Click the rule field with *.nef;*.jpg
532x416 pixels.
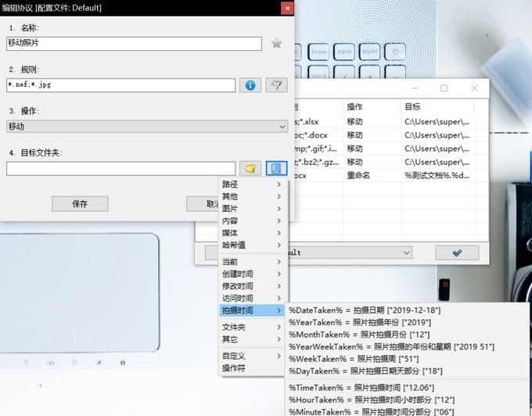pos(120,85)
